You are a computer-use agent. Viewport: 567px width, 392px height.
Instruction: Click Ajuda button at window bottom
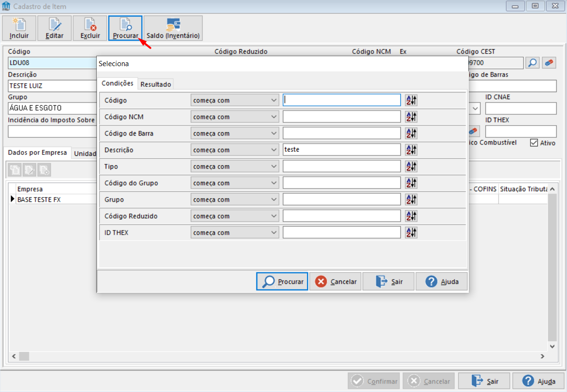pos(539,381)
